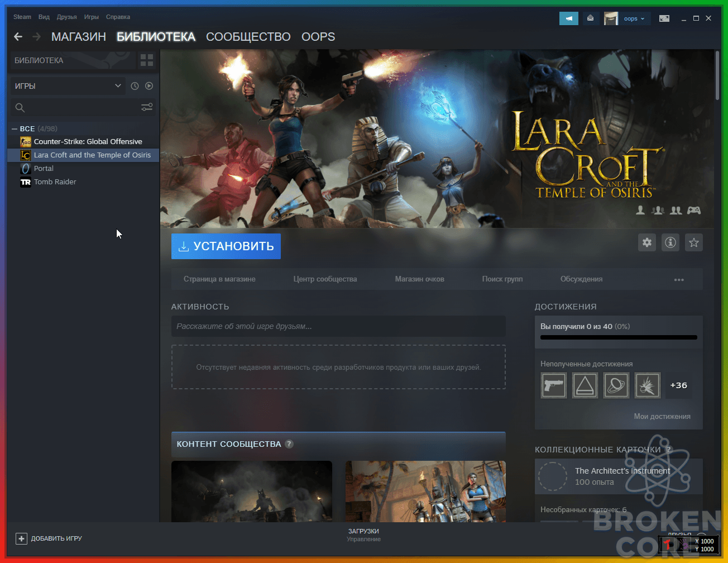Click the library vertical scrollbar
The height and width of the screenshot is (563, 728).
pyautogui.click(x=717, y=75)
